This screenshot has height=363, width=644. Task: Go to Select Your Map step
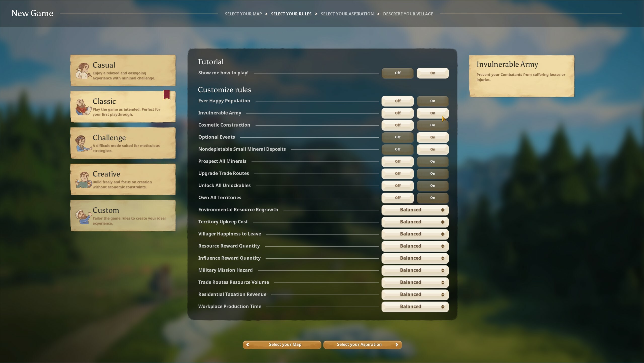point(243,14)
